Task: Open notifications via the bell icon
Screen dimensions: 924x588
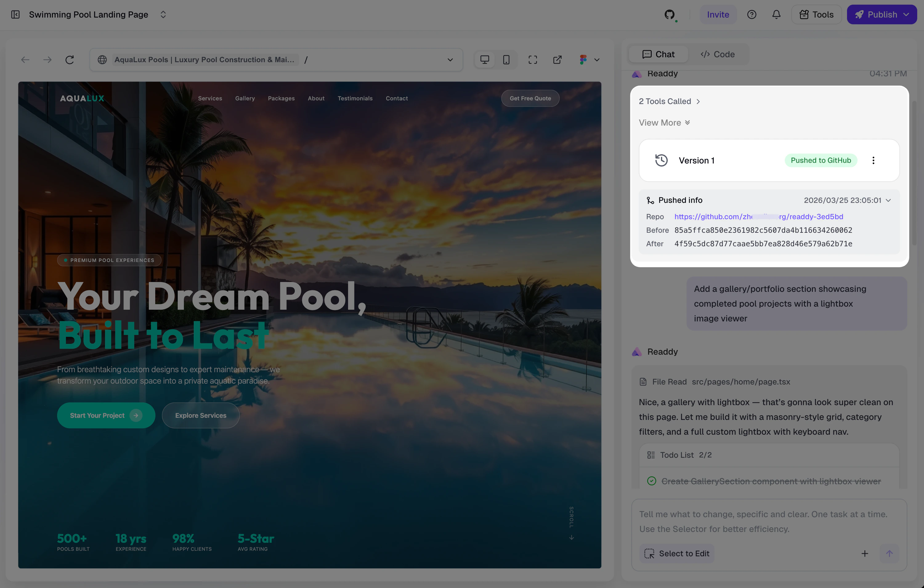Action: point(776,14)
